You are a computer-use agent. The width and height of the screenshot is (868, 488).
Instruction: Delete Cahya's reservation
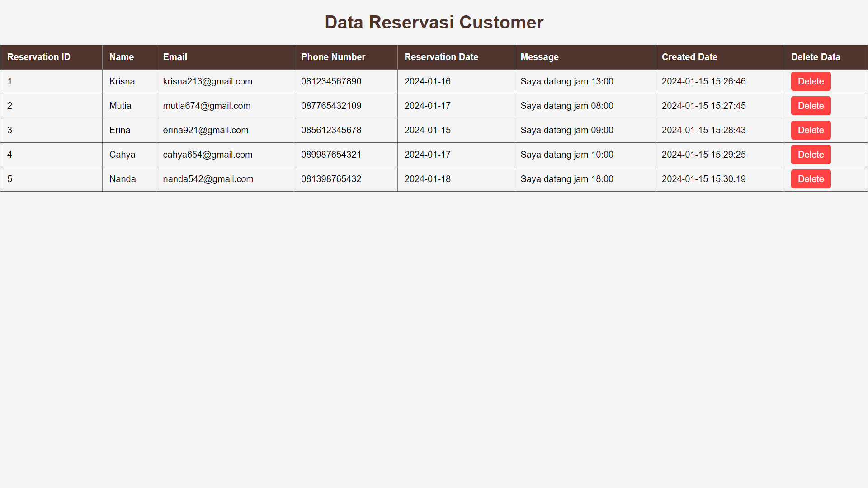pyautogui.click(x=811, y=155)
